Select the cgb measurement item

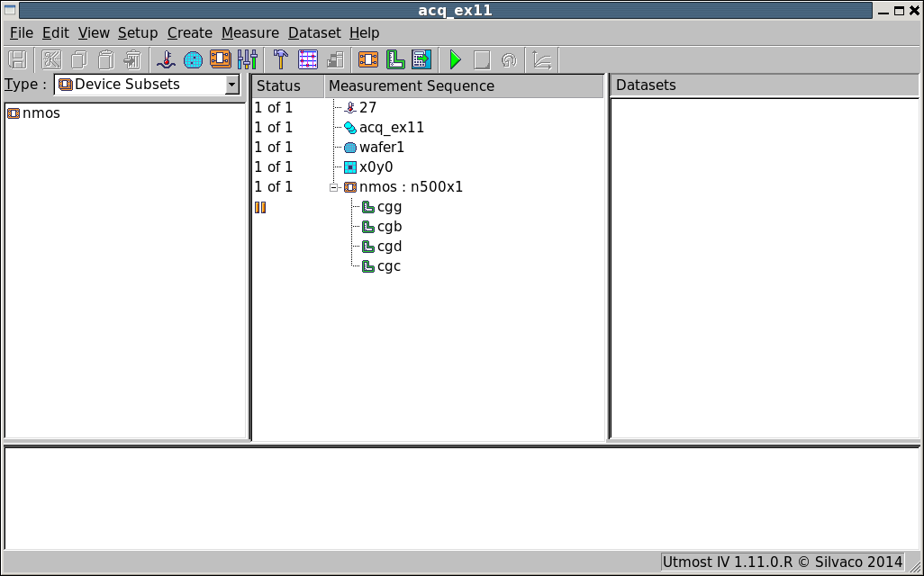coord(390,227)
